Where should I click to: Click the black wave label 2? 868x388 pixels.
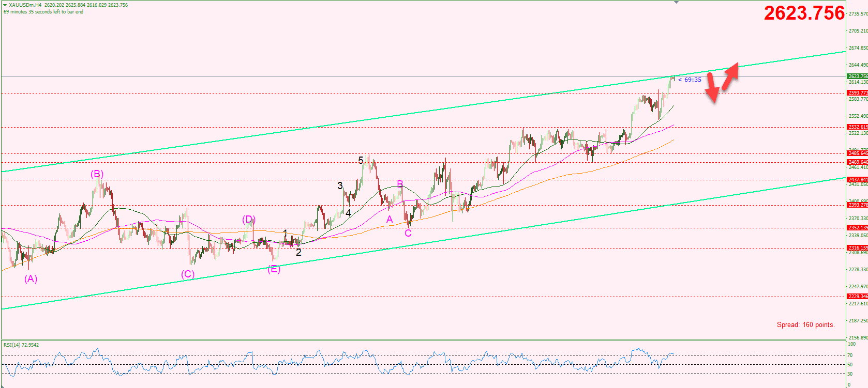(298, 253)
